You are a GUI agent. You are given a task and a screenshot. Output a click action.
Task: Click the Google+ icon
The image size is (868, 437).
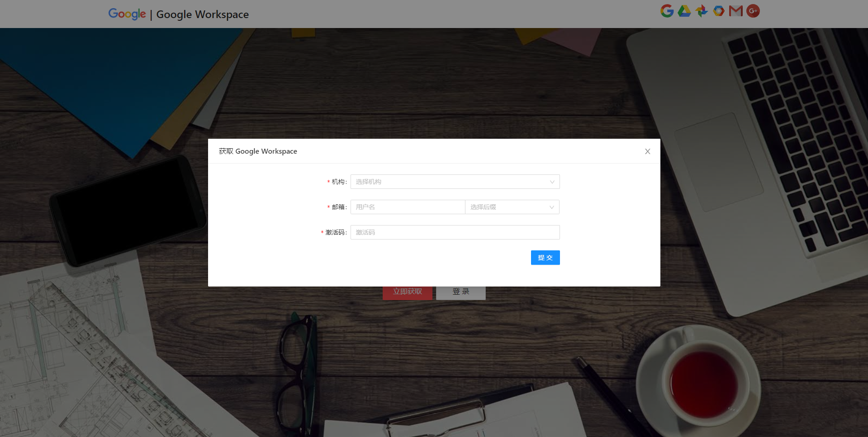point(753,11)
